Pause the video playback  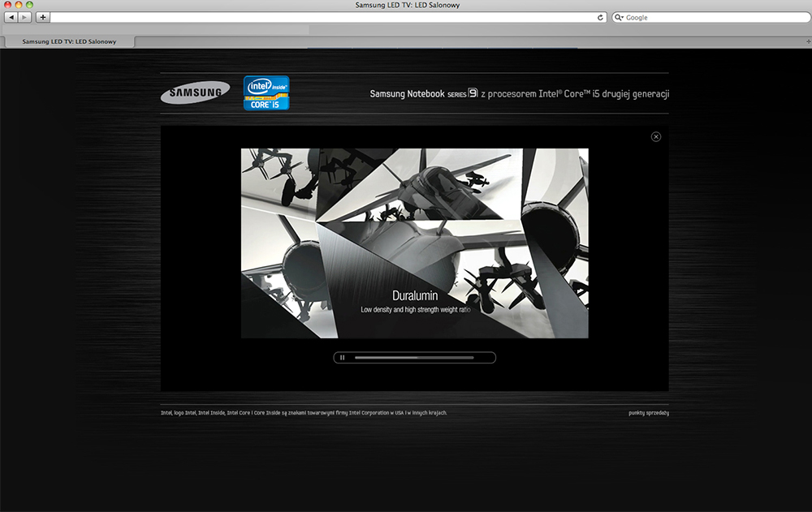(343, 357)
